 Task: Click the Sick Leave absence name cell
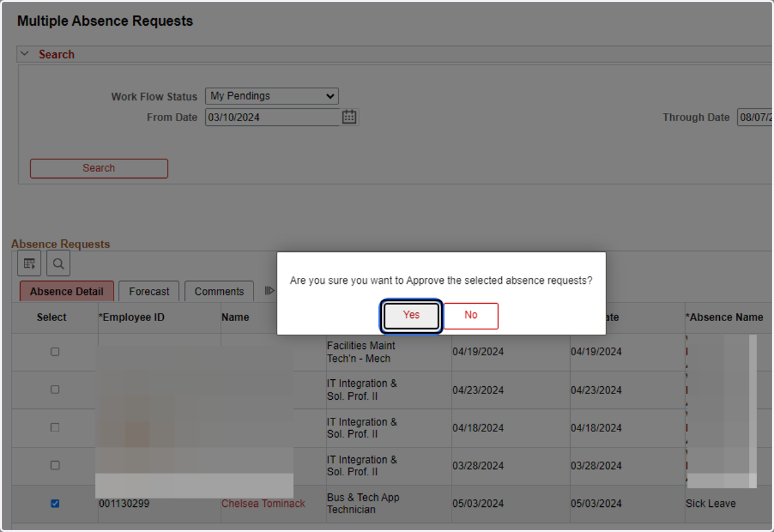click(711, 504)
